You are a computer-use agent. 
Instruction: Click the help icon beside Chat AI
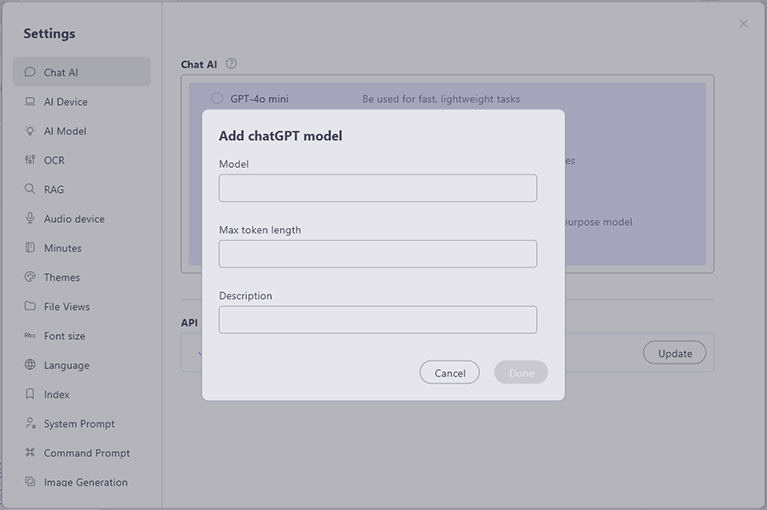coord(231,64)
